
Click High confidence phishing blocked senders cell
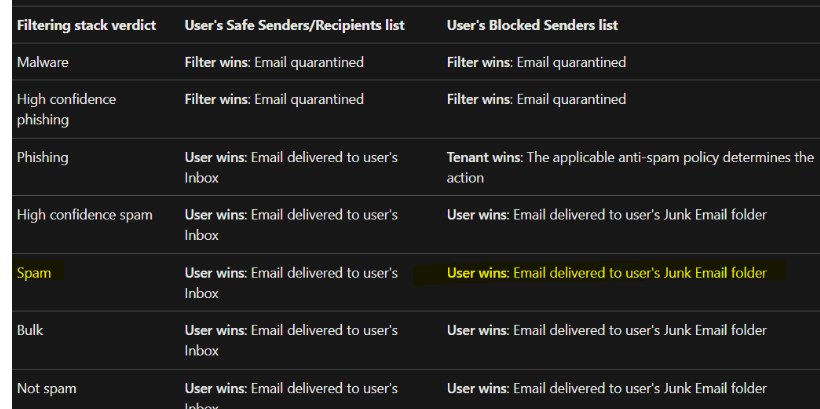click(x=536, y=99)
